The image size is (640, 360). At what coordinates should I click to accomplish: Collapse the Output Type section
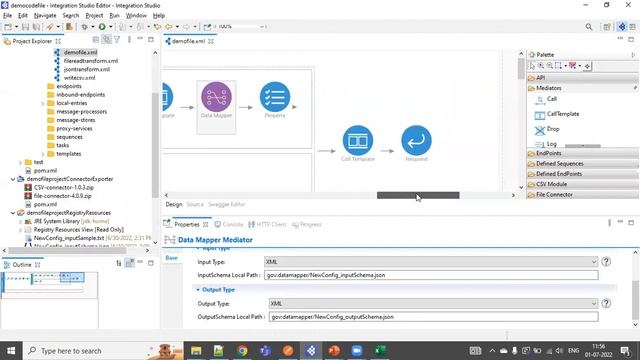[x=198, y=290]
